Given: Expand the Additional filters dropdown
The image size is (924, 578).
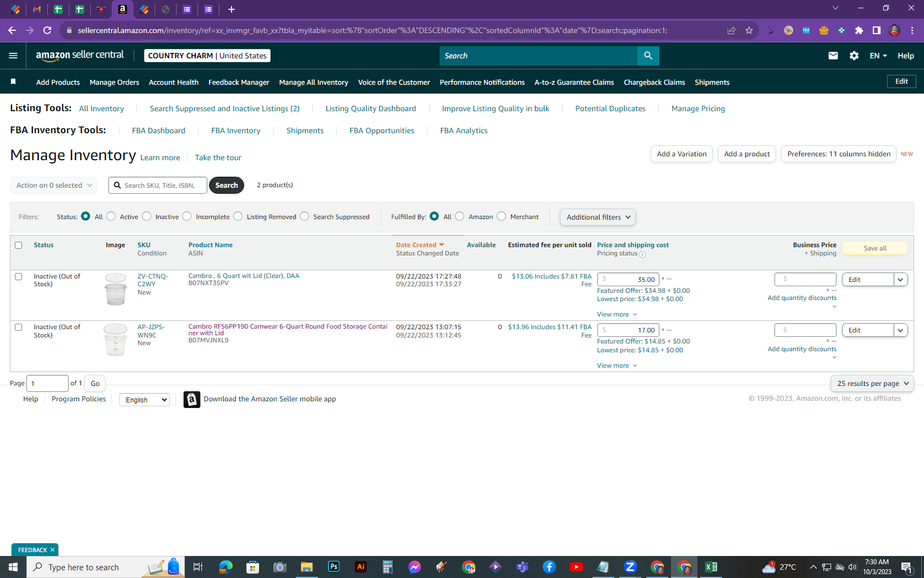Looking at the screenshot, I should (598, 217).
